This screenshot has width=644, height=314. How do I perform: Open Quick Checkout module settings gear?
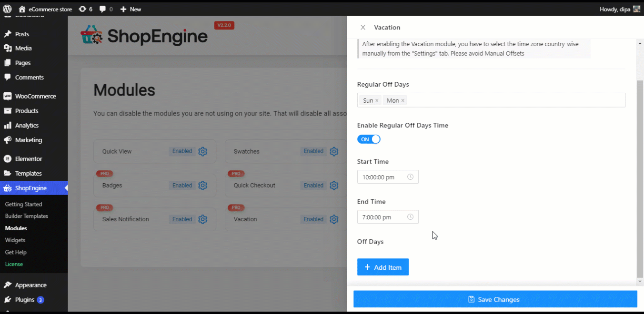334,186
